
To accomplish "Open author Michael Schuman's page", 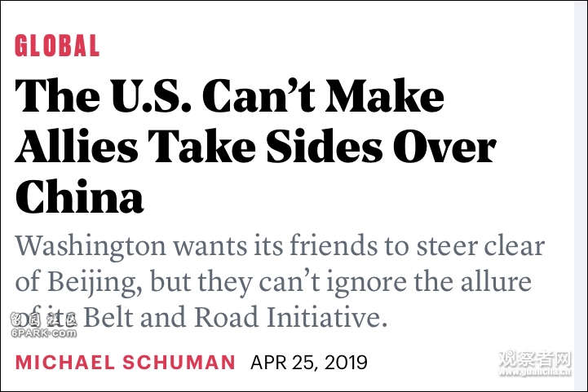I will (x=126, y=363).
